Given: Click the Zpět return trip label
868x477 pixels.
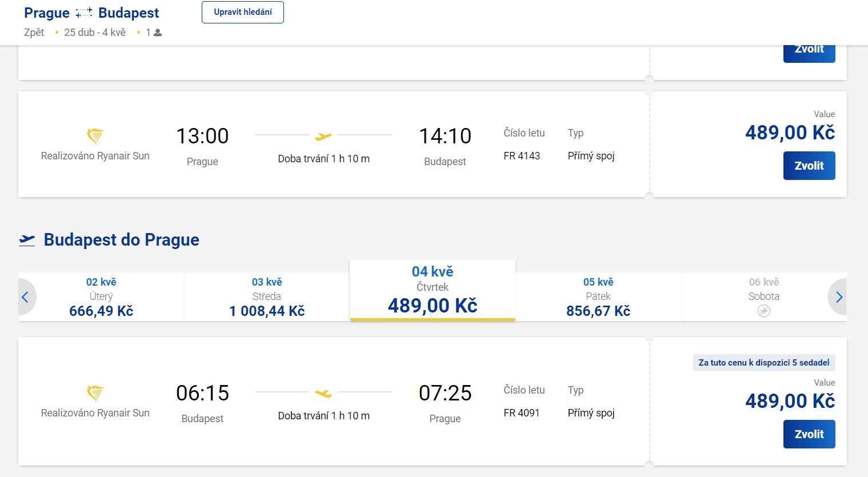Looking at the screenshot, I should coord(34,33).
